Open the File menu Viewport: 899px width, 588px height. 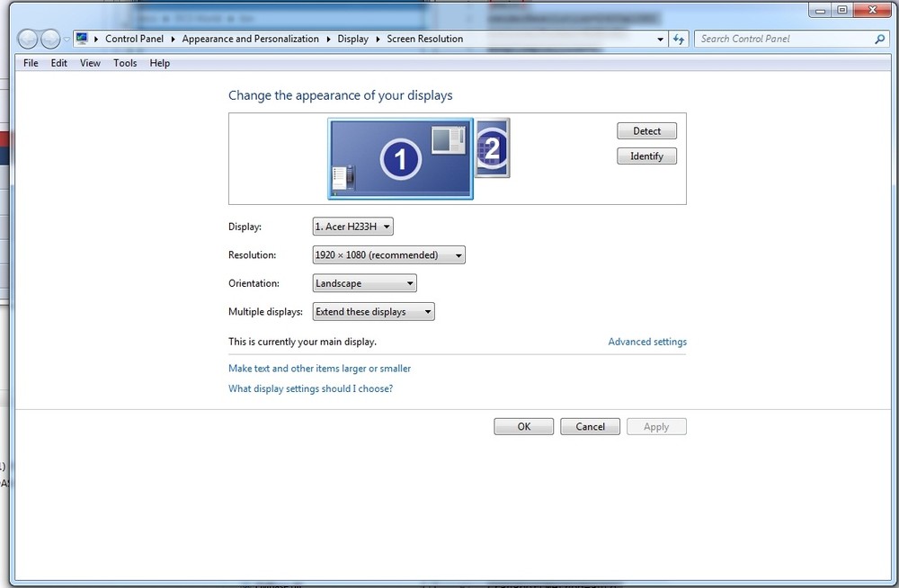point(31,63)
